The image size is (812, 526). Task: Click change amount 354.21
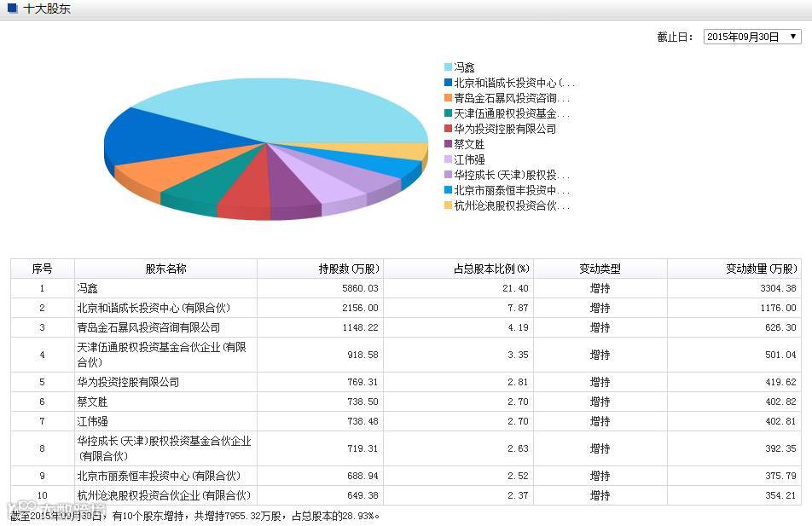tap(781, 495)
